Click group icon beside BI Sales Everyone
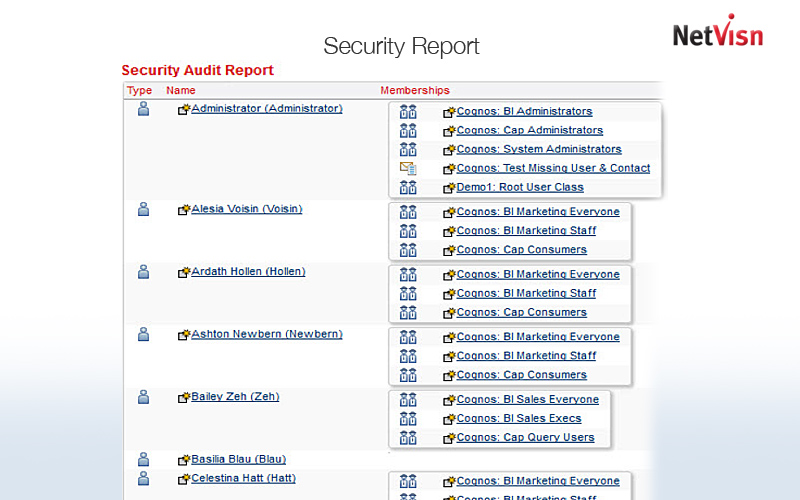800x500 pixels. [408, 399]
